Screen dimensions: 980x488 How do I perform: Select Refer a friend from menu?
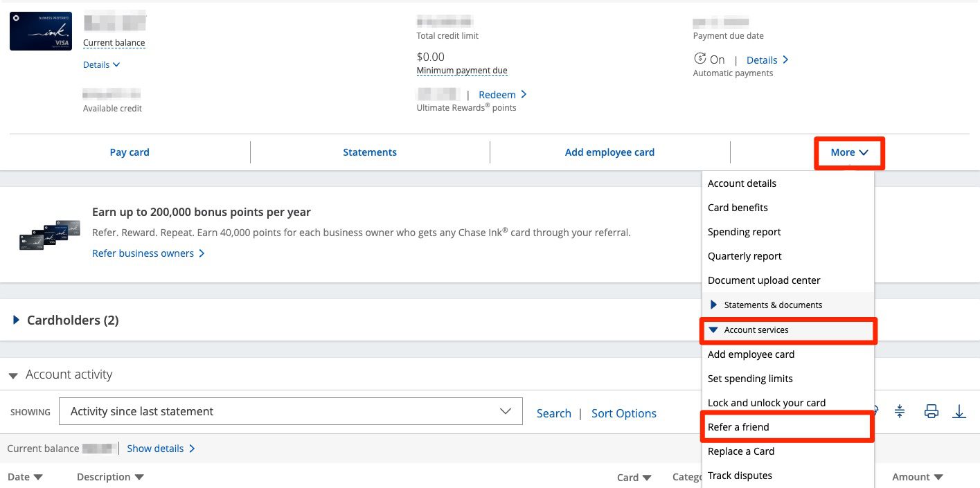click(x=738, y=427)
